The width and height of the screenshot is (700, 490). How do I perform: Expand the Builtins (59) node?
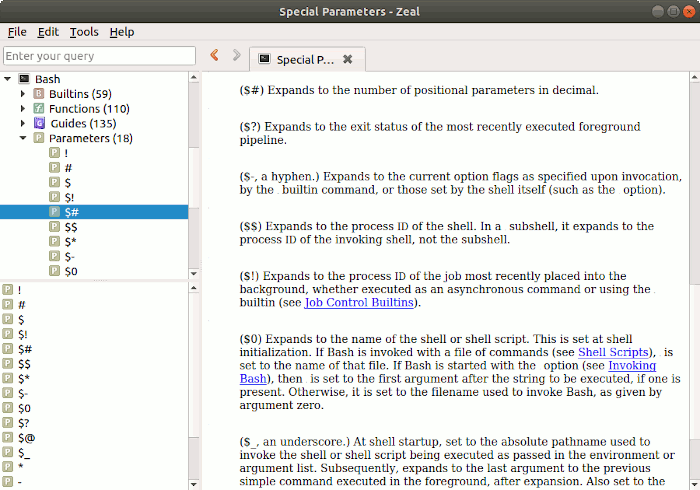23,94
